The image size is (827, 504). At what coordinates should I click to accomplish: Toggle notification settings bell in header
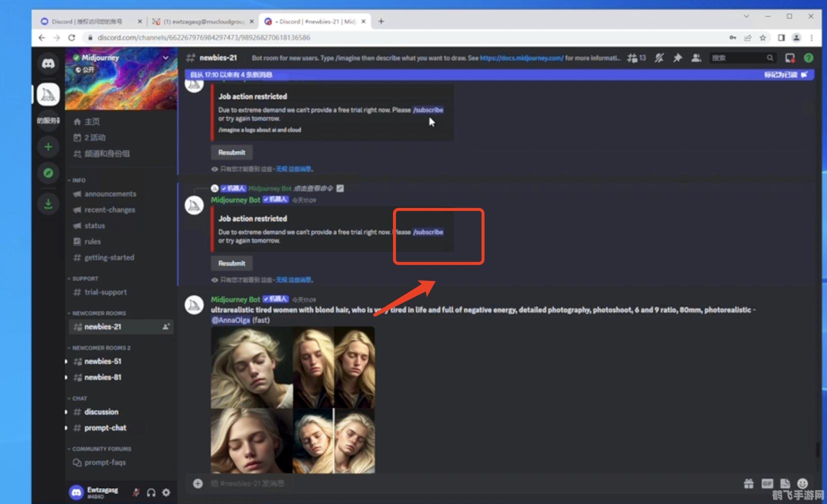tap(659, 58)
